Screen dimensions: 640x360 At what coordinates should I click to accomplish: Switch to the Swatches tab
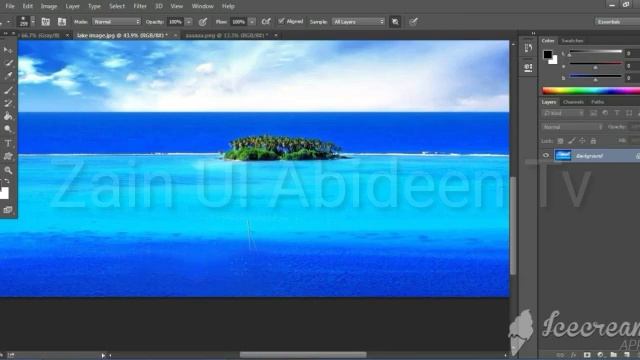572,41
